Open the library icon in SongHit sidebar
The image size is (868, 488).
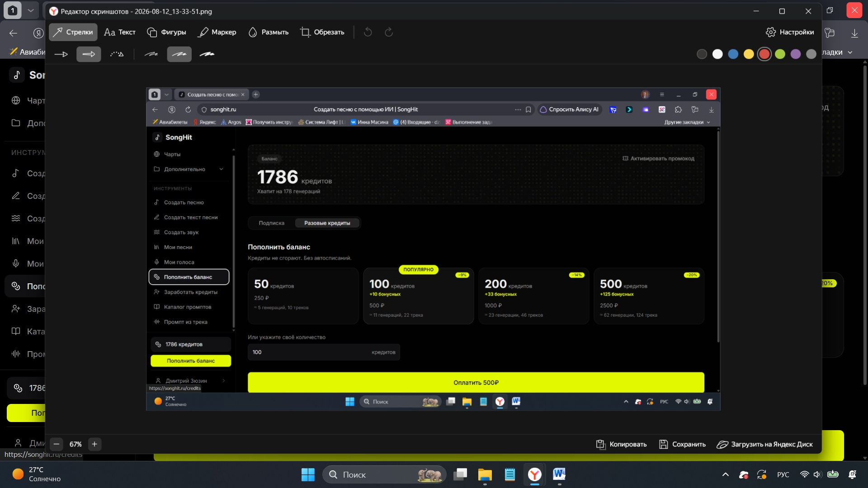pos(16,241)
